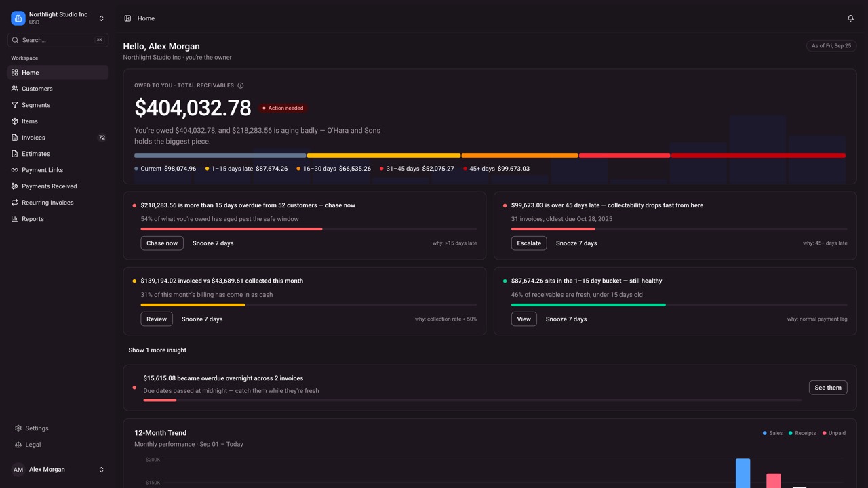The image size is (868, 488).
Task: Click the Reports bar chart icon
Action: [x=14, y=219]
